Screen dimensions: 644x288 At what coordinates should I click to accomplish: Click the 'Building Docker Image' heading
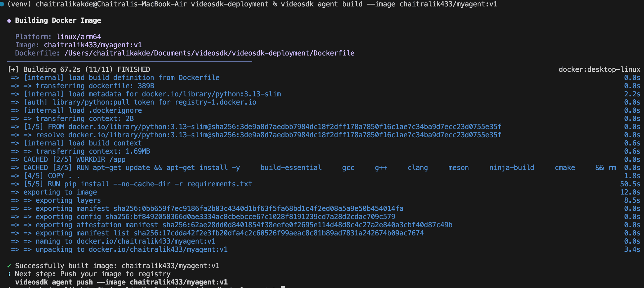[58, 20]
